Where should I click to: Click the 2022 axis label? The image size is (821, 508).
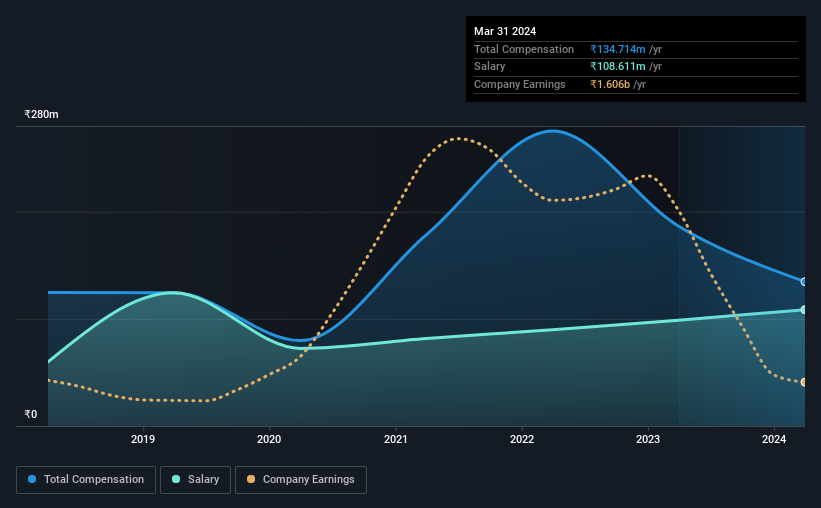522,439
